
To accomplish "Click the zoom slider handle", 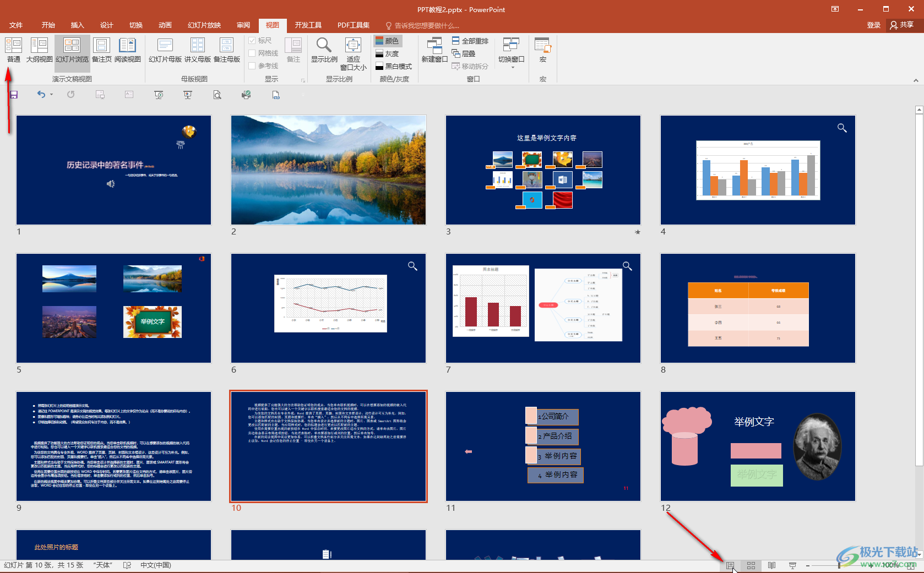I will pos(839,566).
